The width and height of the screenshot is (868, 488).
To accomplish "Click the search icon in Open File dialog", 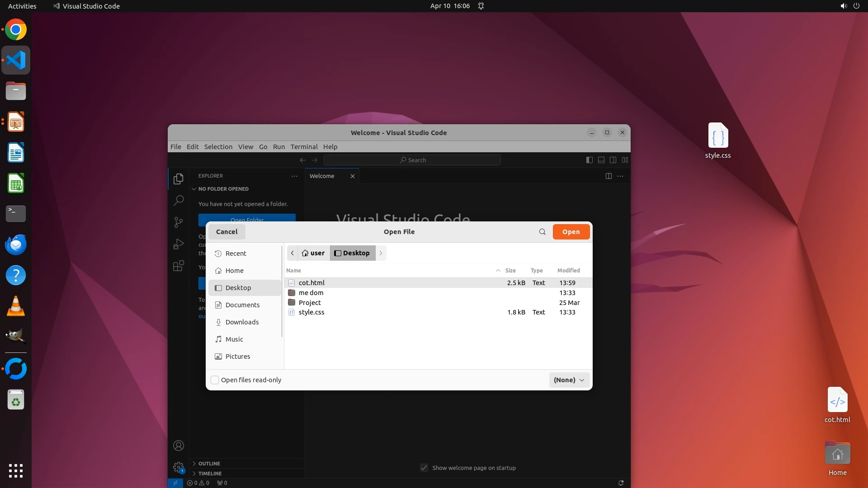I will pos(542,232).
